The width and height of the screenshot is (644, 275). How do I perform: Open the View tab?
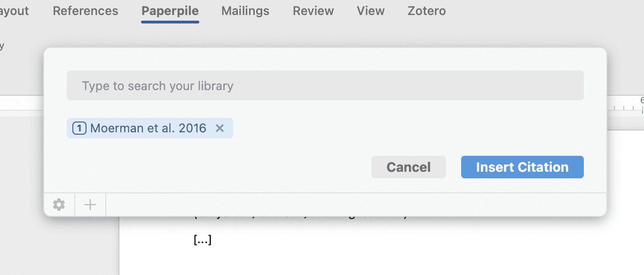370,11
